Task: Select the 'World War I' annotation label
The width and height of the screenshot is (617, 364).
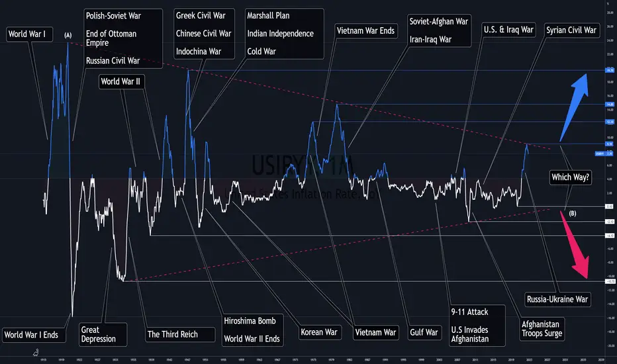Action: pyautogui.click(x=30, y=34)
